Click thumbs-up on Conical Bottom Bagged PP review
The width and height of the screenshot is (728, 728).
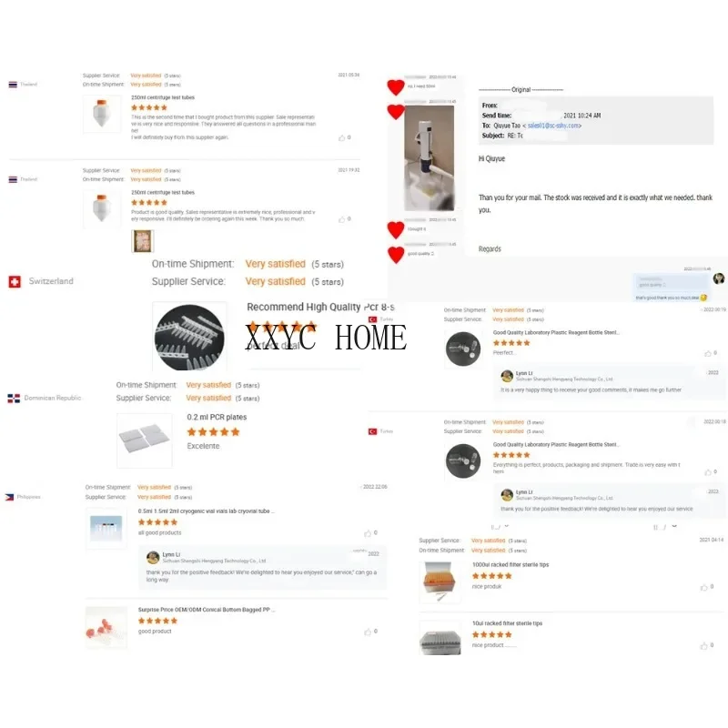click(368, 632)
